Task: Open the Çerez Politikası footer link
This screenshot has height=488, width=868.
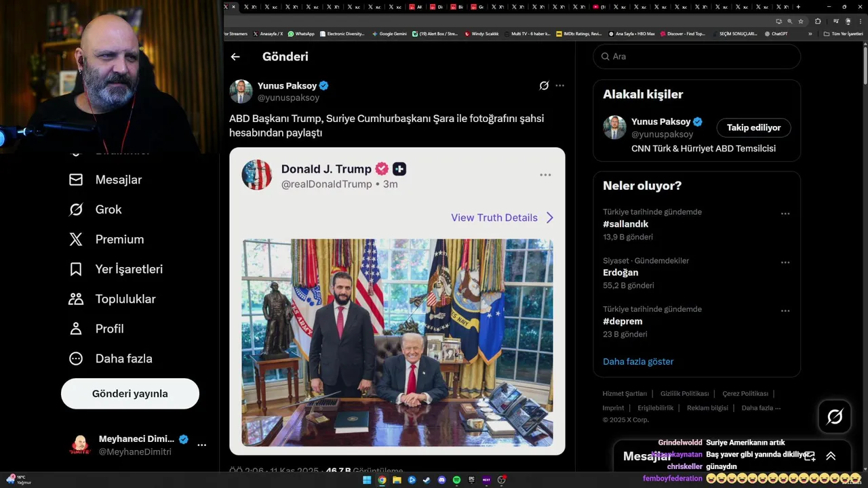Action: click(745, 394)
